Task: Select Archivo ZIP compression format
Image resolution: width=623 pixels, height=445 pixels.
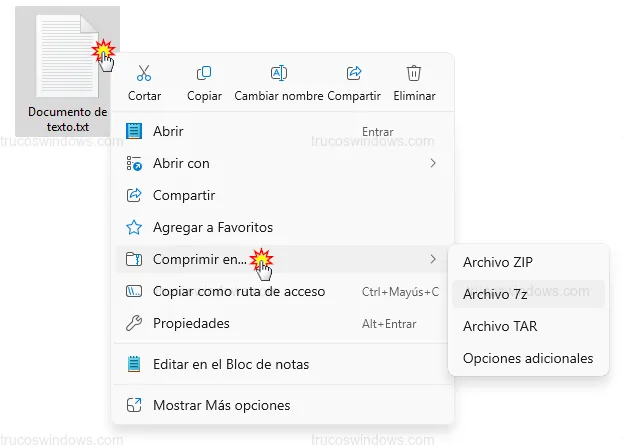Action: (x=498, y=262)
